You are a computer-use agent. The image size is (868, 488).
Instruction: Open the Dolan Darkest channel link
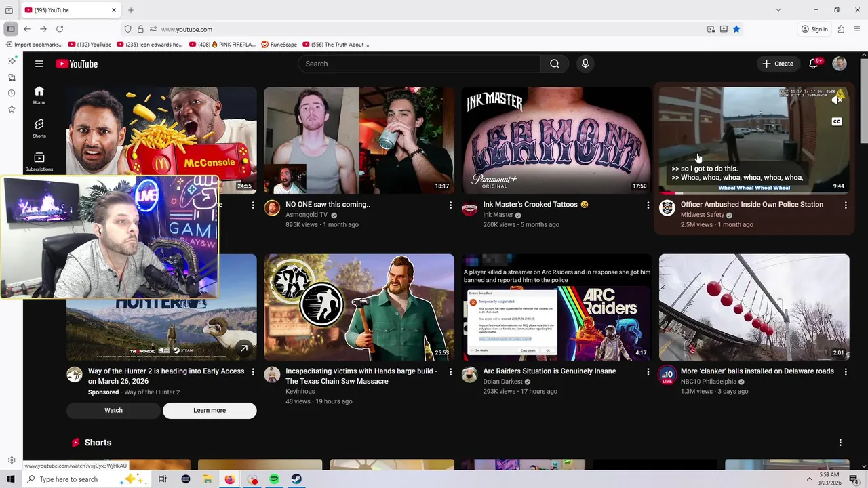pos(502,382)
